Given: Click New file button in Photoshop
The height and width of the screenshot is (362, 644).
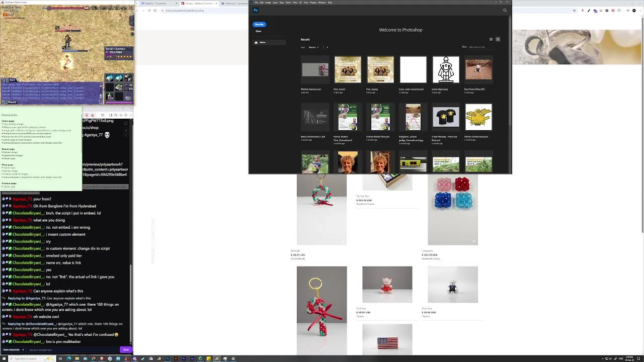Looking at the screenshot, I should [x=259, y=24].
